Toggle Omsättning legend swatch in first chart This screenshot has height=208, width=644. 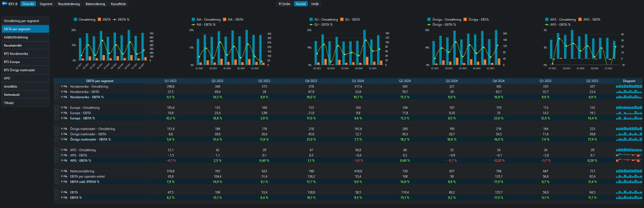pos(76,19)
